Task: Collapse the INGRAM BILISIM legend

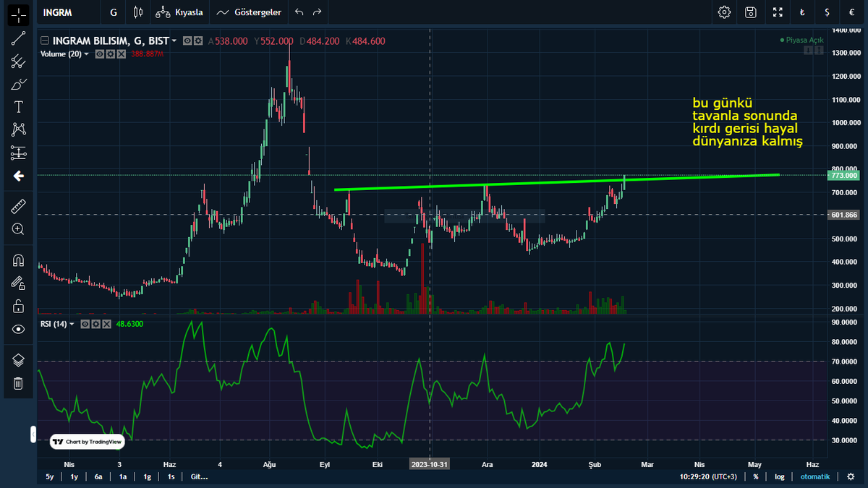Action: 45,41
